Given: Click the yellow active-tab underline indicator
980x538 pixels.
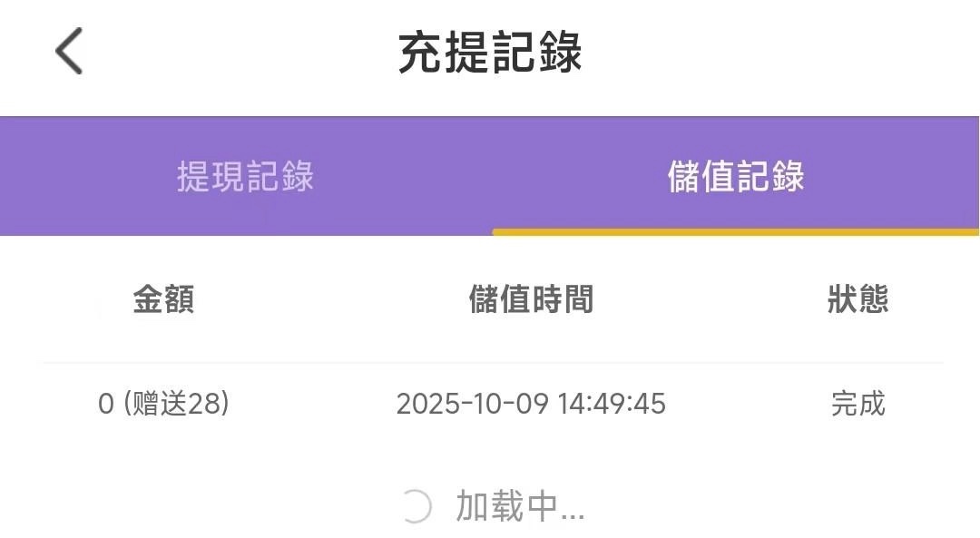Looking at the screenshot, I should [x=735, y=232].
